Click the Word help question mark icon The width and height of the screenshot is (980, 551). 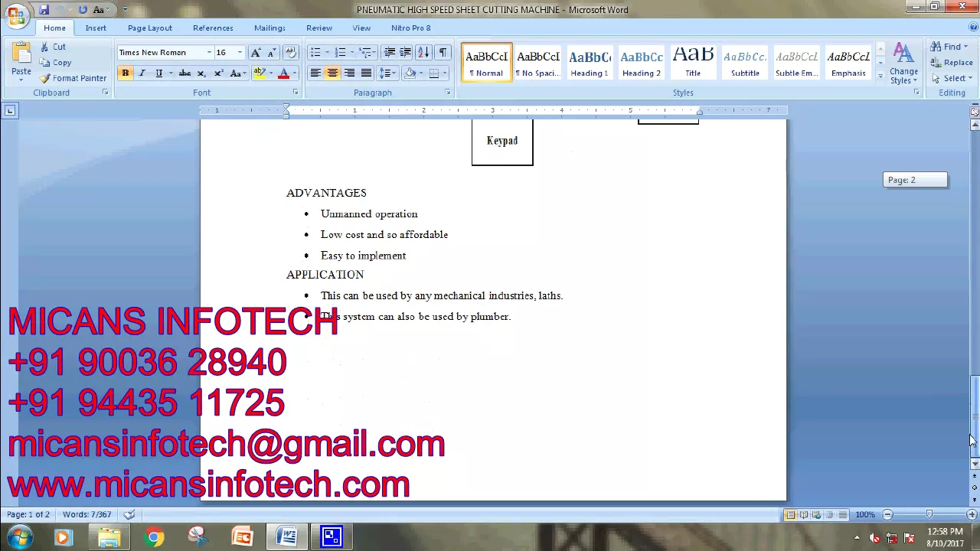pyautogui.click(x=974, y=28)
